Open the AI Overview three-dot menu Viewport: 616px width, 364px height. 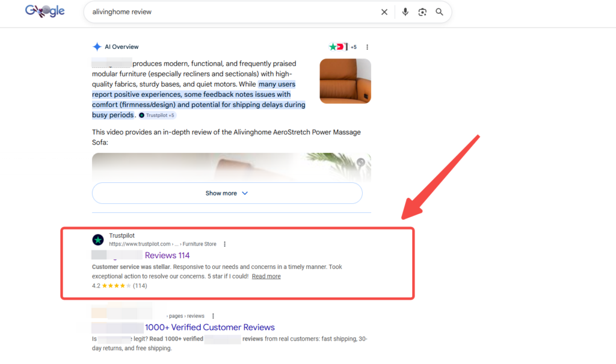tap(367, 47)
